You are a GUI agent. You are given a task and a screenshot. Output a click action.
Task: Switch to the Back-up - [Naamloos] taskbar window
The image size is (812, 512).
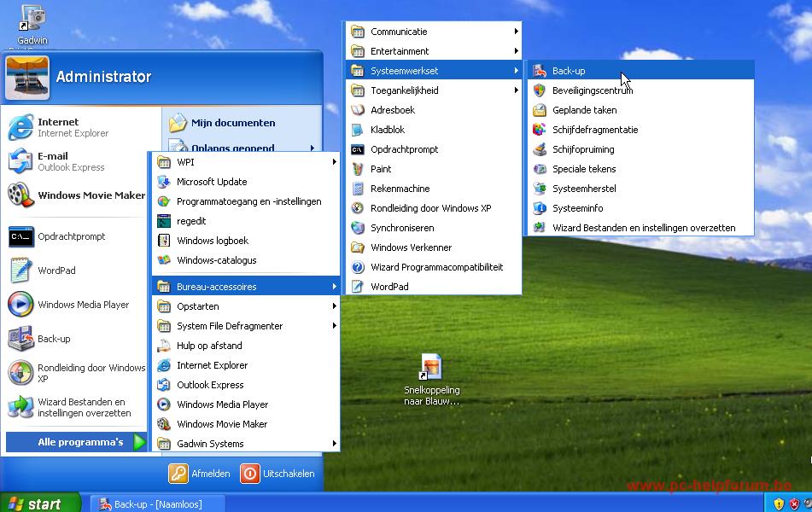click(158, 503)
